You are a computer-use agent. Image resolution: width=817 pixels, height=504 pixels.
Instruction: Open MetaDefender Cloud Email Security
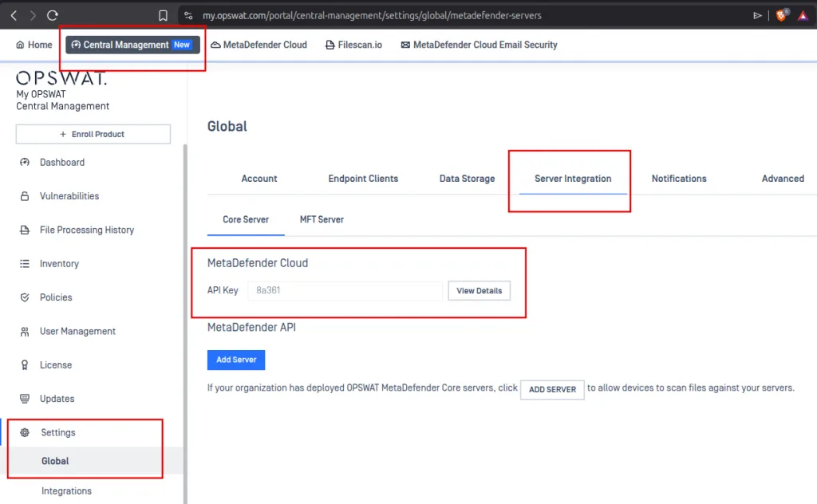click(478, 45)
